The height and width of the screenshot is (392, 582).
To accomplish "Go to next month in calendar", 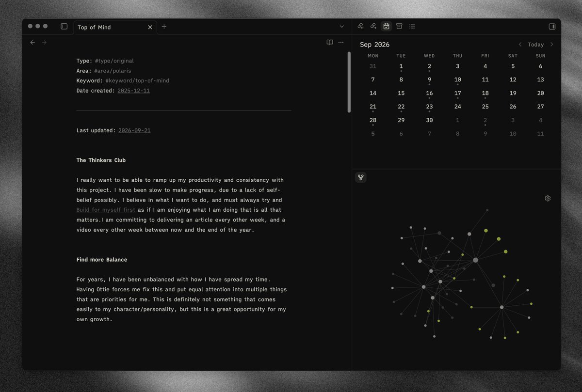I will tap(551, 45).
